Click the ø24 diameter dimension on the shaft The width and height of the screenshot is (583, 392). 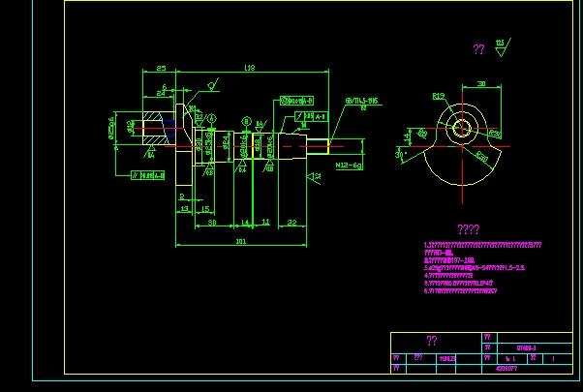coord(226,142)
